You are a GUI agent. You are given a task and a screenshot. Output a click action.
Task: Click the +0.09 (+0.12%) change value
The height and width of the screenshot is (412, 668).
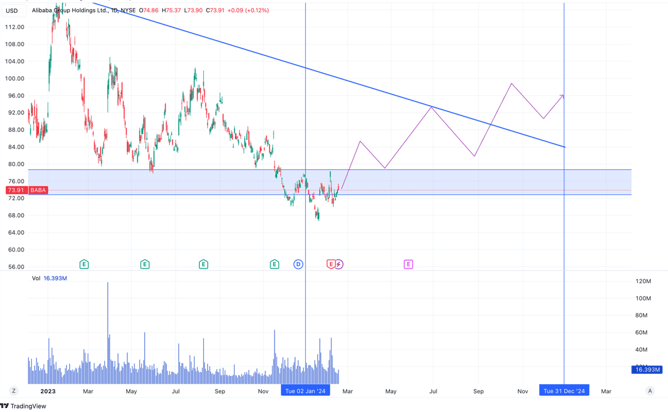pyautogui.click(x=248, y=10)
